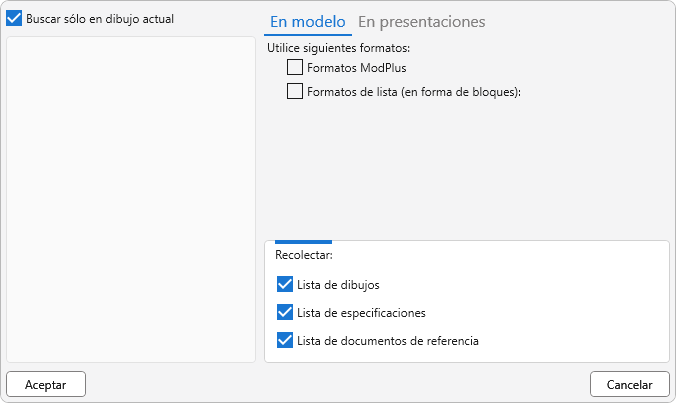Click the blue accent bar above Recolectar
The width and height of the screenshot is (676, 403).
tap(303, 242)
